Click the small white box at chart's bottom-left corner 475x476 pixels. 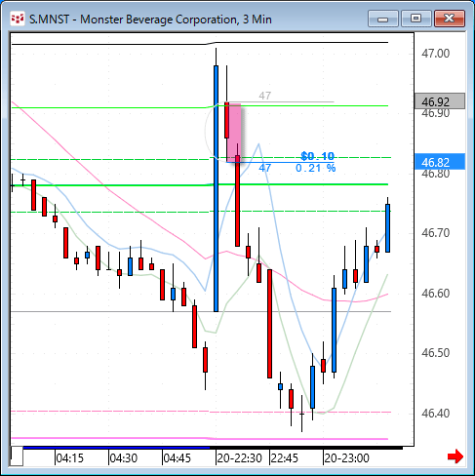click(x=17, y=456)
